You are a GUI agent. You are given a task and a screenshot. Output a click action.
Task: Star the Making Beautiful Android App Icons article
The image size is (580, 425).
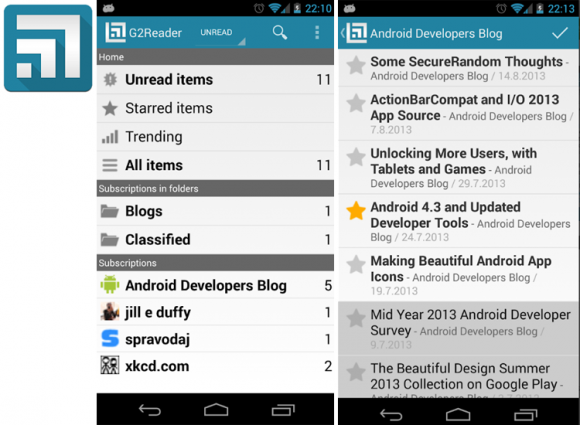coord(356,264)
